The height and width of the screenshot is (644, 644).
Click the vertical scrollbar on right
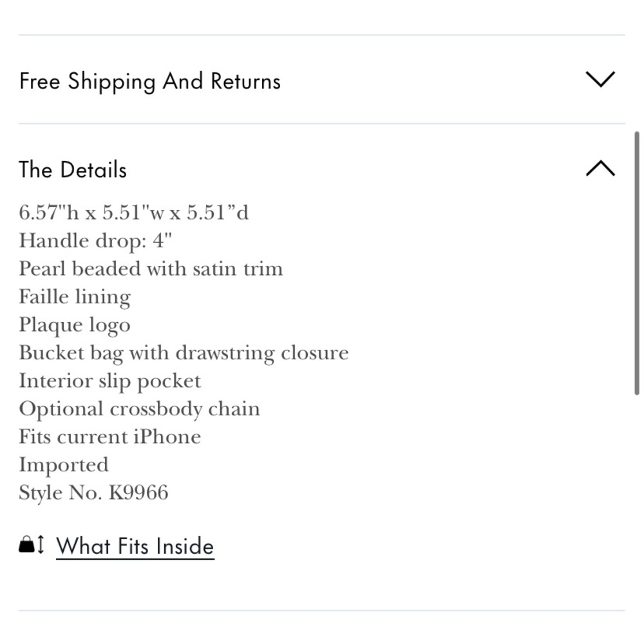click(x=637, y=263)
